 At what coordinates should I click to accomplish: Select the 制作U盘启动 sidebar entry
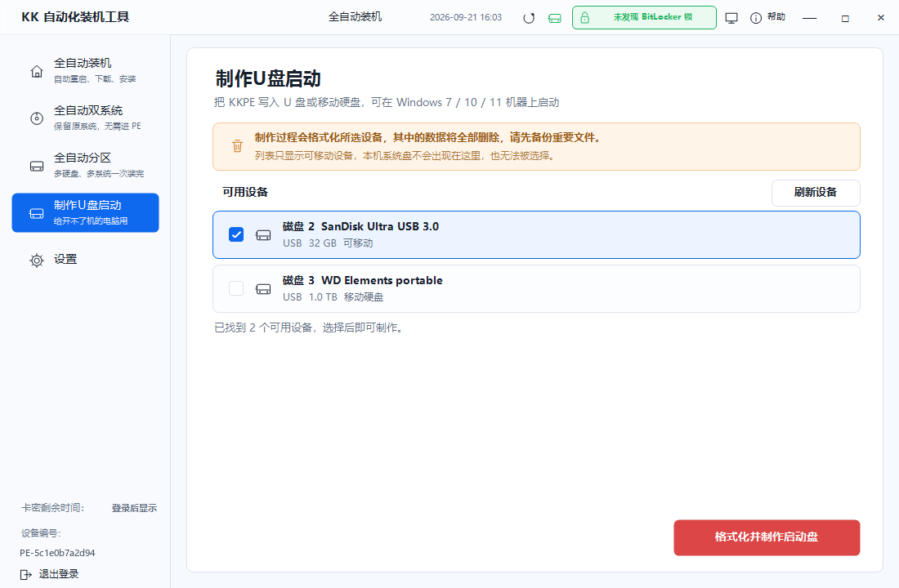pos(86,212)
